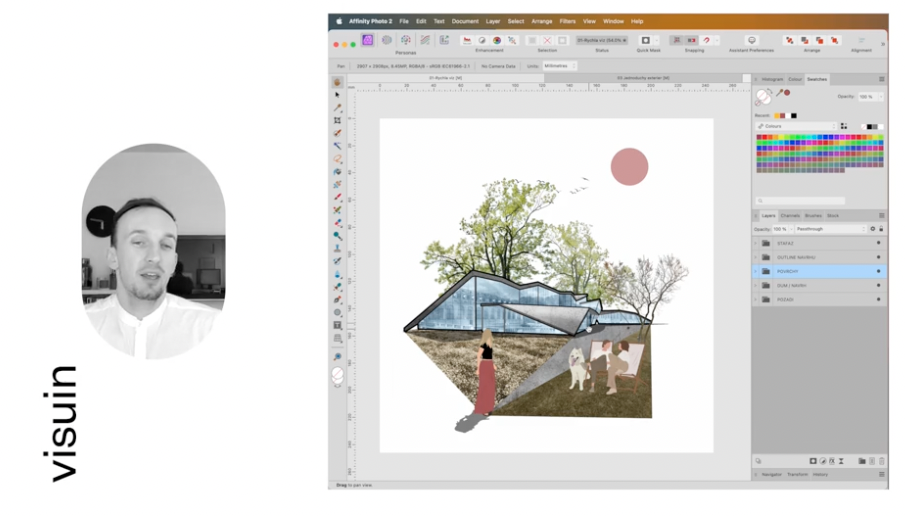Click the Assistant Preferences icon
This screenshot has height=516, width=905.
coord(752,40)
